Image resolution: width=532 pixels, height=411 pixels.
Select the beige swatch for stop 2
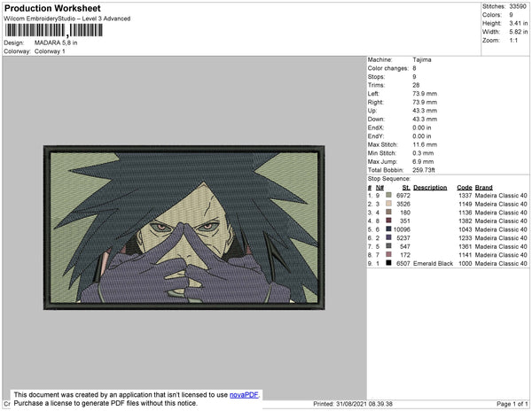click(x=389, y=204)
